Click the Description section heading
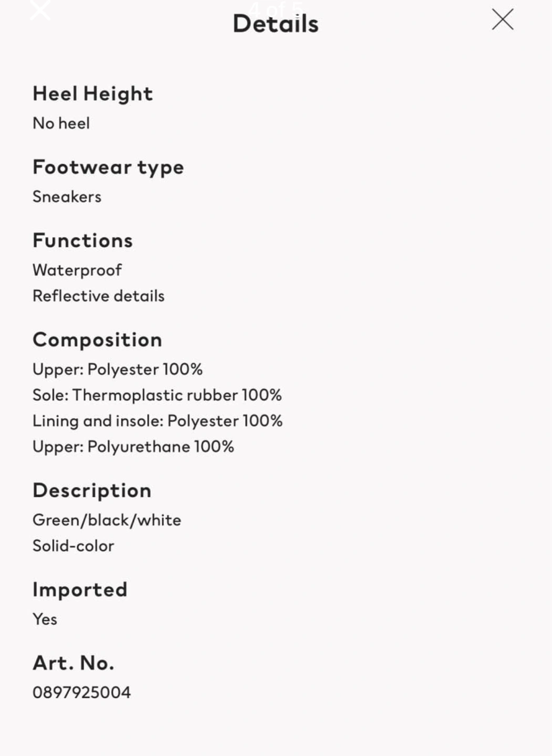 [92, 490]
